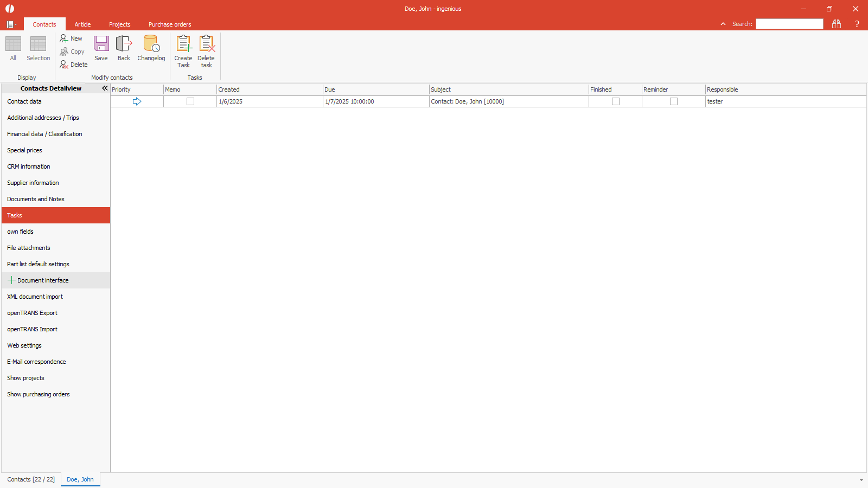Go to Documents and Notes
Image resolution: width=868 pixels, height=488 pixels.
pyautogui.click(x=36, y=199)
